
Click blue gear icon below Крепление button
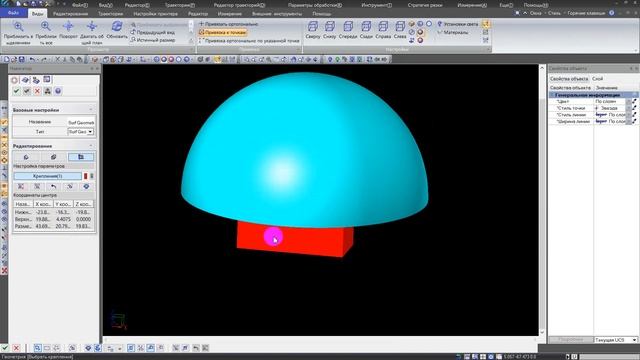pyautogui.click(x=86, y=186)
